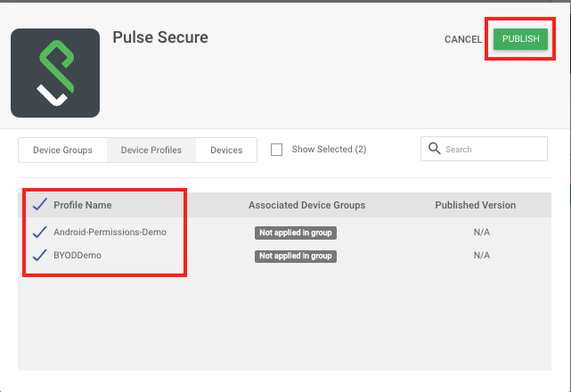Click the Search input field
Screen dimensions: 571x392
(x=484, y=149)
